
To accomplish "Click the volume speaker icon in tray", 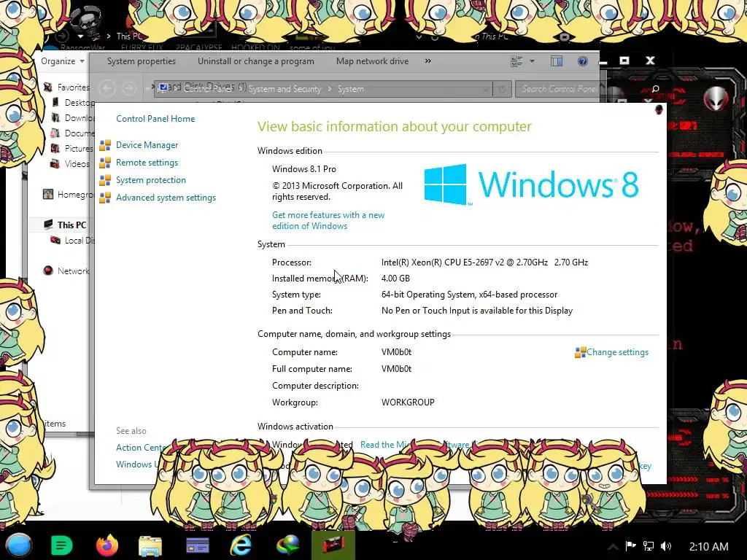I will 666,546.
